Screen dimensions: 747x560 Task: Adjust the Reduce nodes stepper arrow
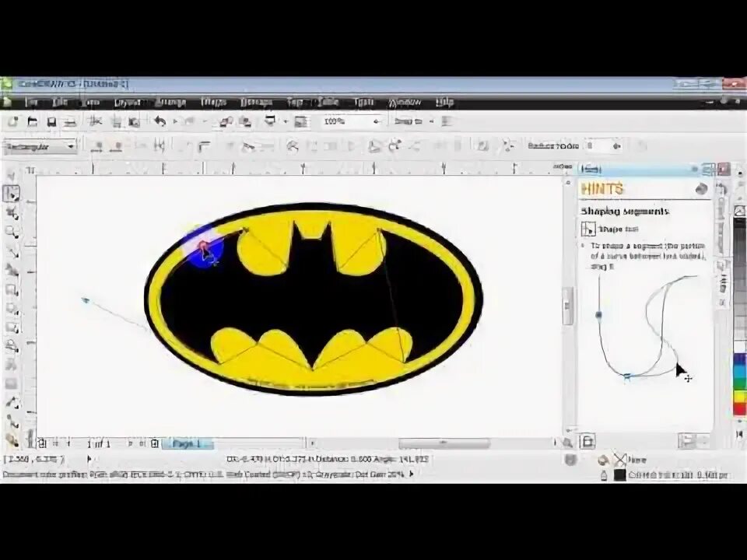pyautogui.click(x=617, y=146)
